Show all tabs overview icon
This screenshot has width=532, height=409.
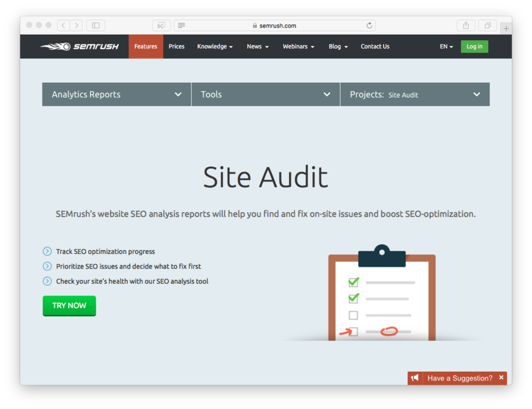coord(488,25)
